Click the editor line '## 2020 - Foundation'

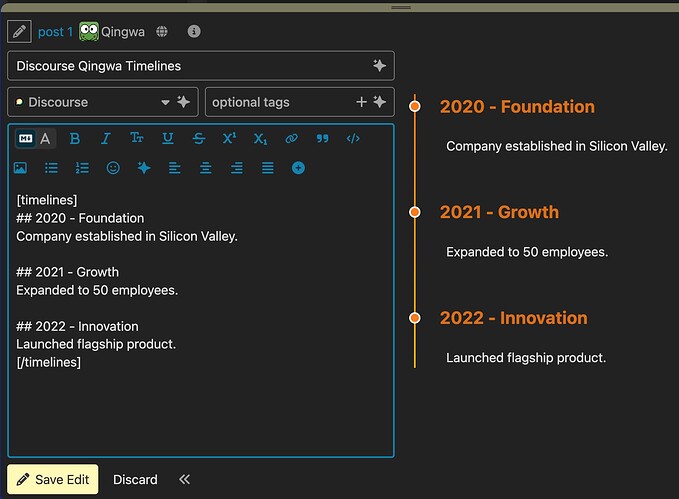click(x=80, y=218)
